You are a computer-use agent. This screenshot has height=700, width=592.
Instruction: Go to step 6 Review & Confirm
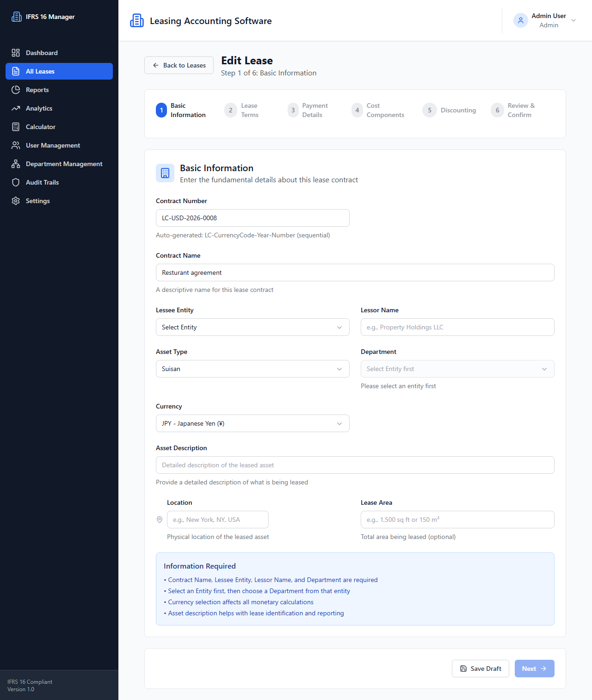coord(513,110)
